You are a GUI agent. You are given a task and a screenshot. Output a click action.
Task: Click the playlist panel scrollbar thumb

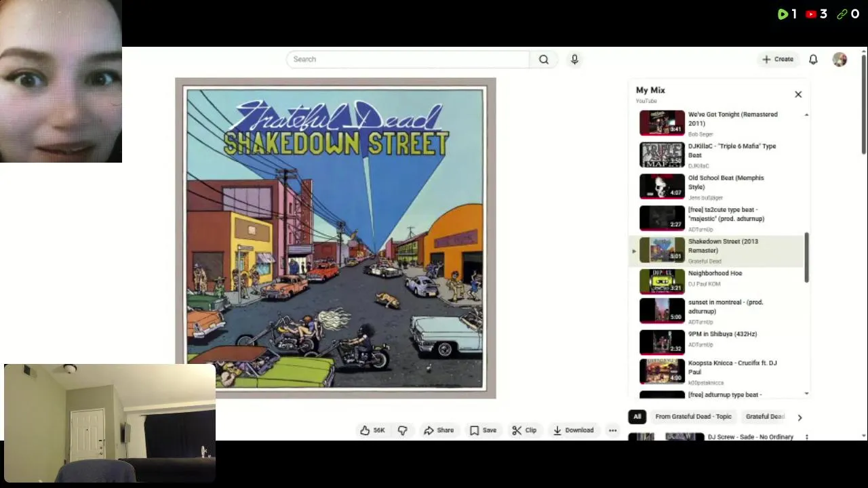coord(806,258)
